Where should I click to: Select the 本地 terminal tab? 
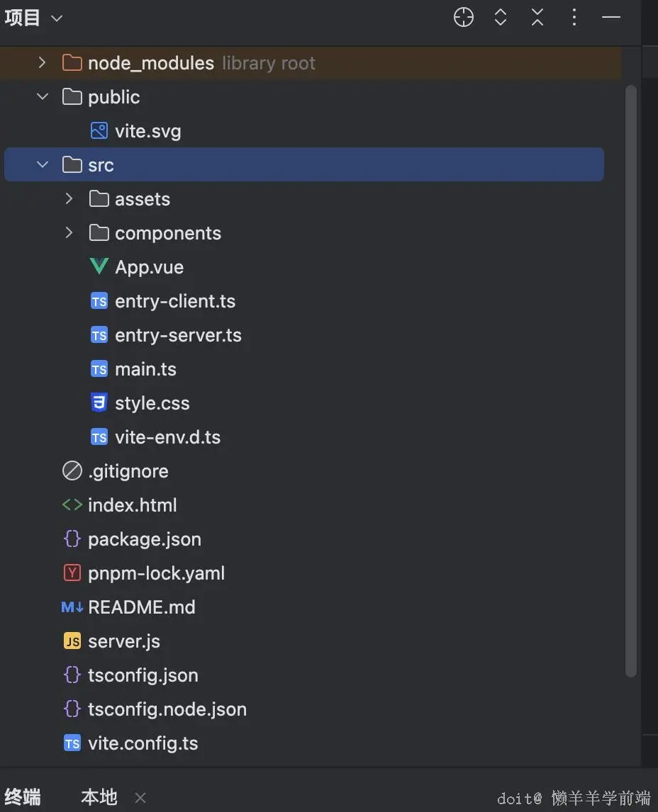[99, 797]
